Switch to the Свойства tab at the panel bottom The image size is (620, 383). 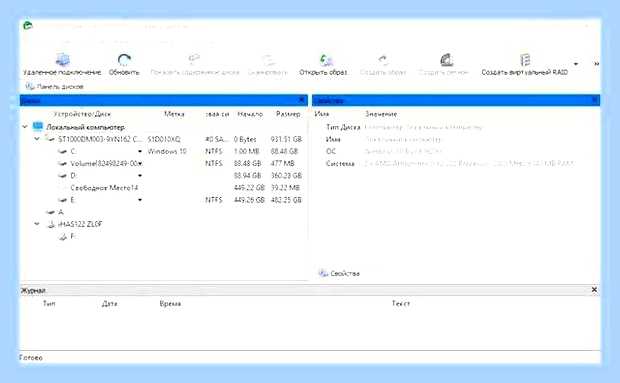339,273
